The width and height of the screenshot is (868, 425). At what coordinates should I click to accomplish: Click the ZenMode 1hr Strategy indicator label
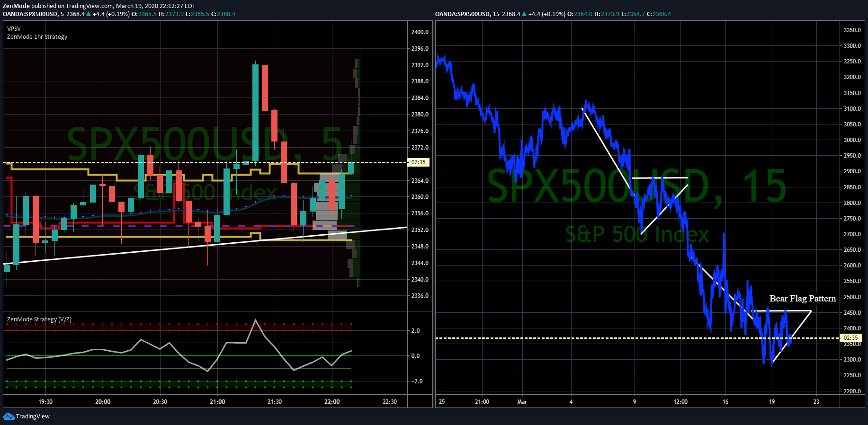click(37, 37)
